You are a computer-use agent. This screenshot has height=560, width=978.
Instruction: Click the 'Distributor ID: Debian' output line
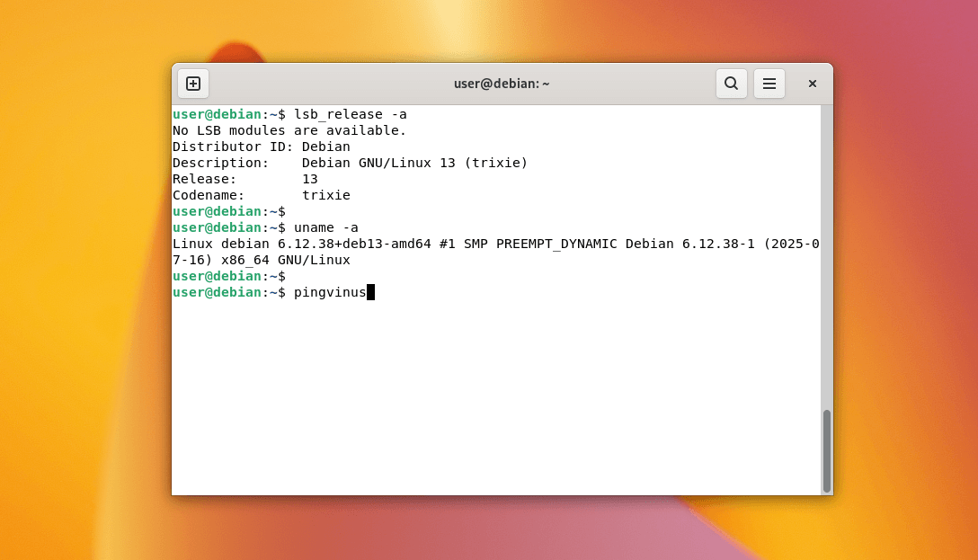point(261,147)
